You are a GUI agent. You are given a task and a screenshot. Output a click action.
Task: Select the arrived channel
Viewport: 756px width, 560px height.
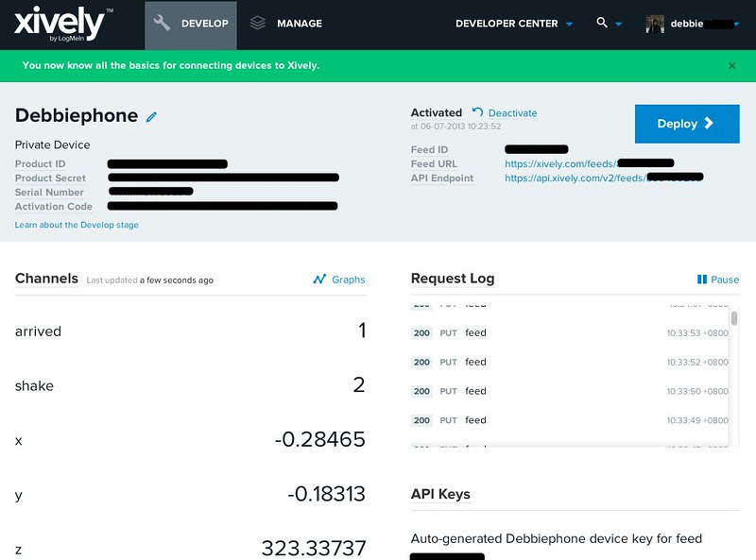[x=38, y=331]
